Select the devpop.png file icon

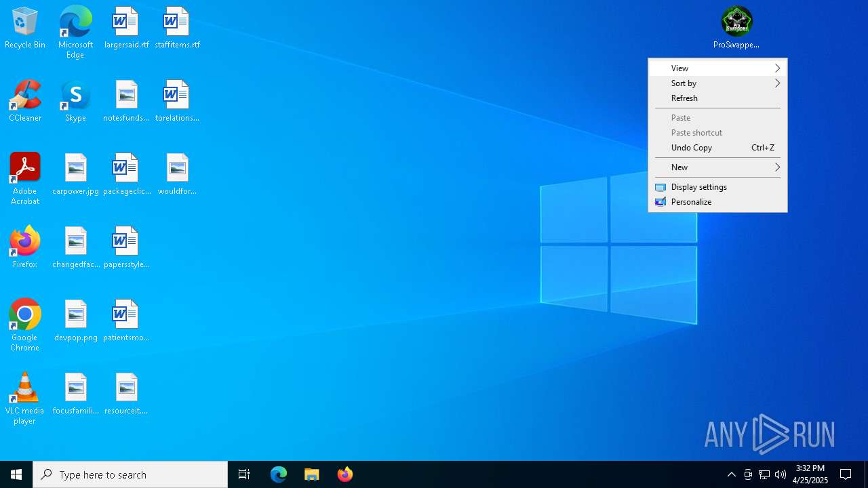(75, 321)
